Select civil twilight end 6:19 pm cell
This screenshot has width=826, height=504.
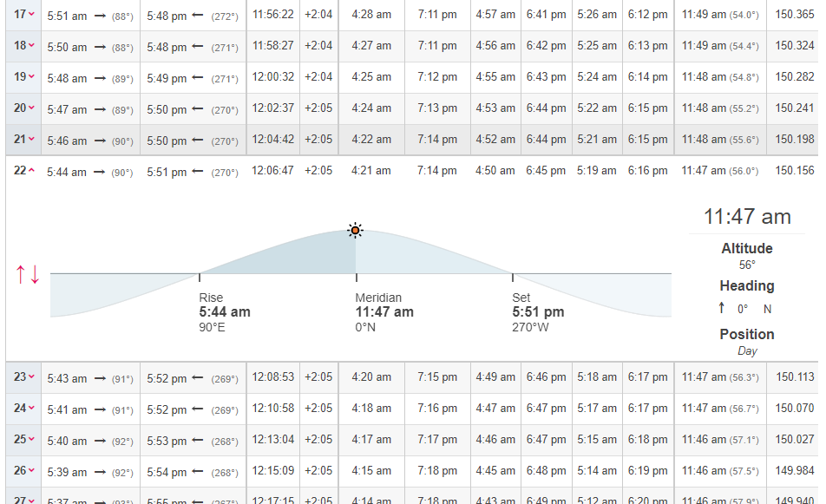pos(647,470)
